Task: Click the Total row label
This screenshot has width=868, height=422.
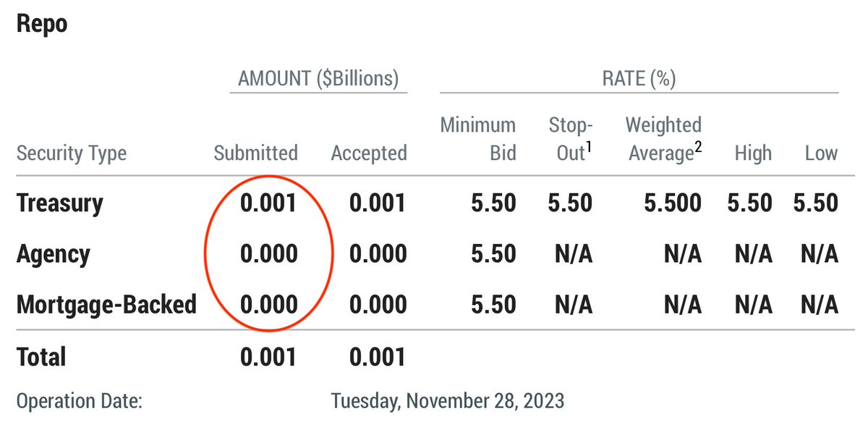Action: click(x=41, y=357)
